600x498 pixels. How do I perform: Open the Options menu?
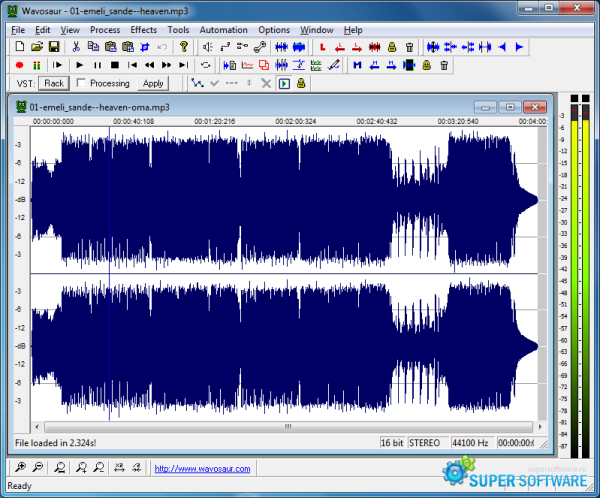[x=274, y=30]
